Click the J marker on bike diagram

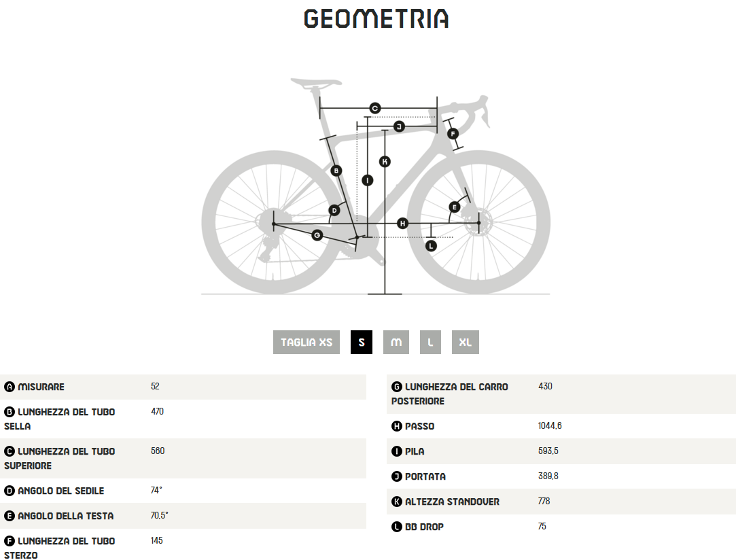coord(399,126)
